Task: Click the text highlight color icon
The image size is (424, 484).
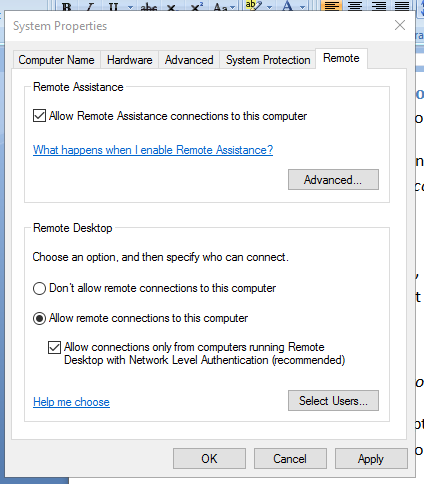Action: click(x=253, y=6)
